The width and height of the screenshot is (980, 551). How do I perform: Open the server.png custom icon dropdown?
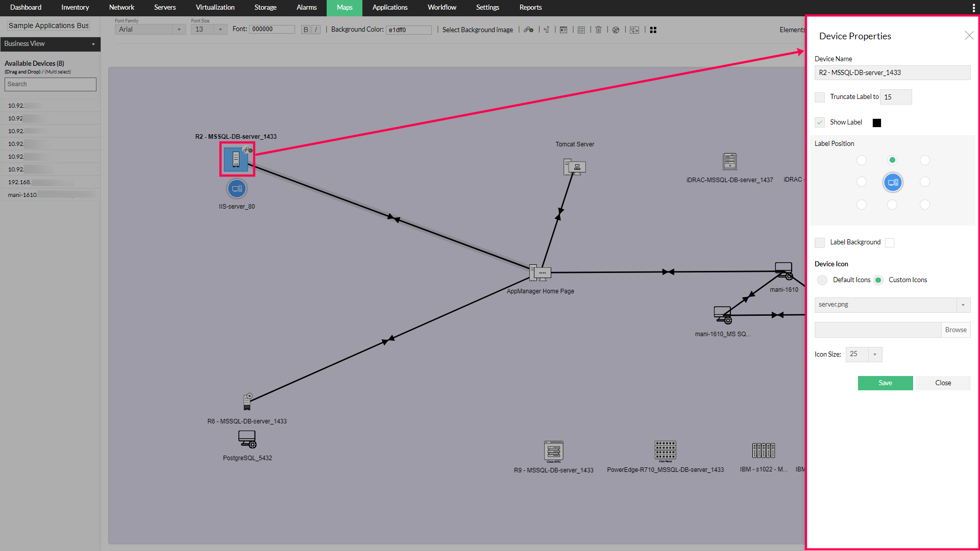pyautogui.click(x=963, y=305)
